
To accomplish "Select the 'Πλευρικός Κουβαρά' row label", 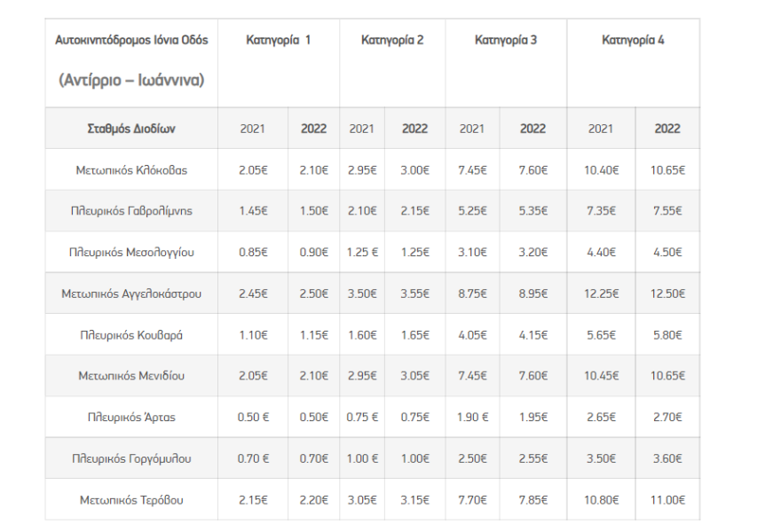I will point(131,335).
